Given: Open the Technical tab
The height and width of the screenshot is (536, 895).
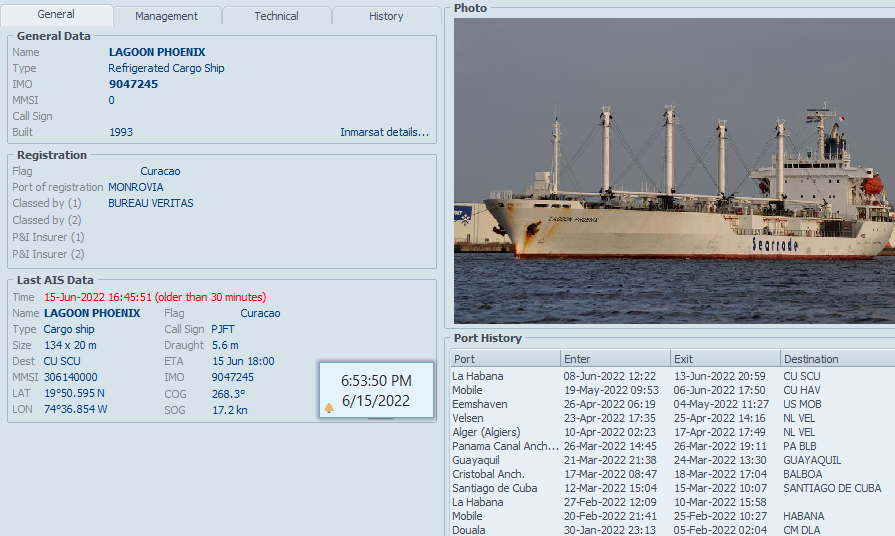Looking at the screenshot, I should [x=276, y=16].
